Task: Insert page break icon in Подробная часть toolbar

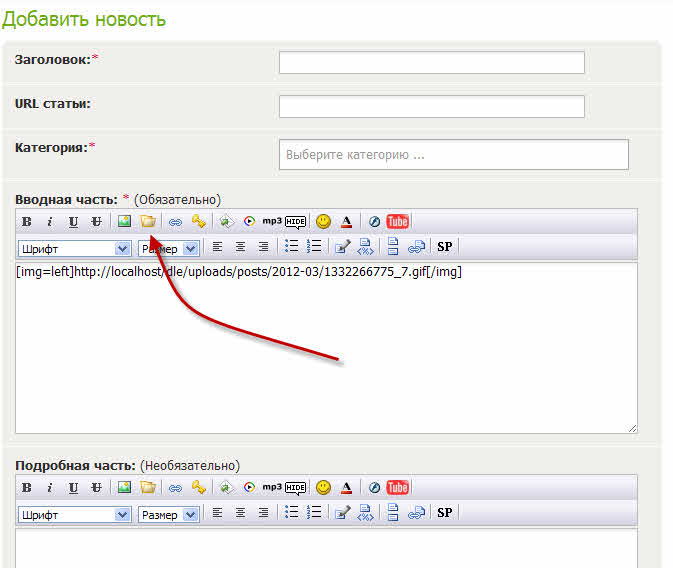Action: pyautogui.click(x=393, y=513)
